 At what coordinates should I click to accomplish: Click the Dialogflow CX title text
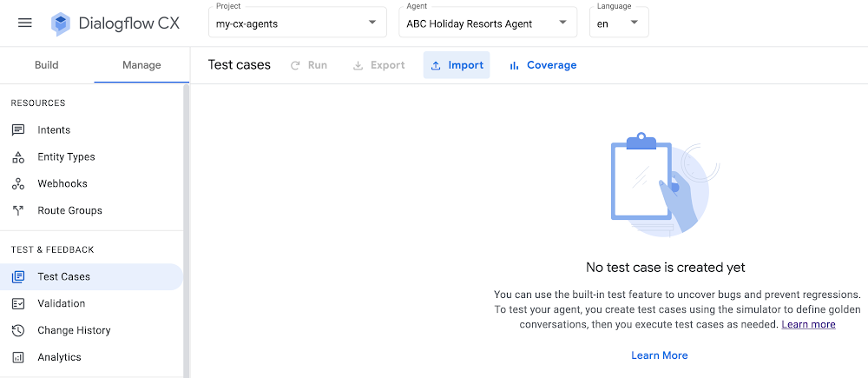coord(129,23)
